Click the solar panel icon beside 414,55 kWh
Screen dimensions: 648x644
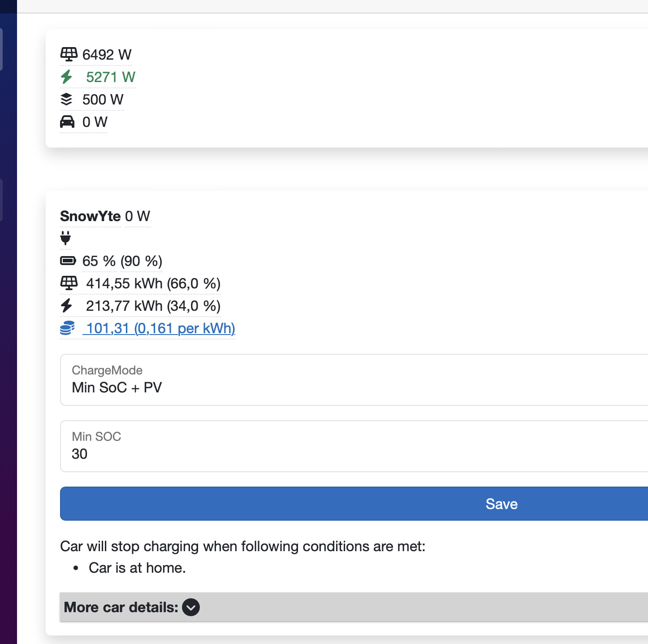pyautogui.click(x=69, y=283)
